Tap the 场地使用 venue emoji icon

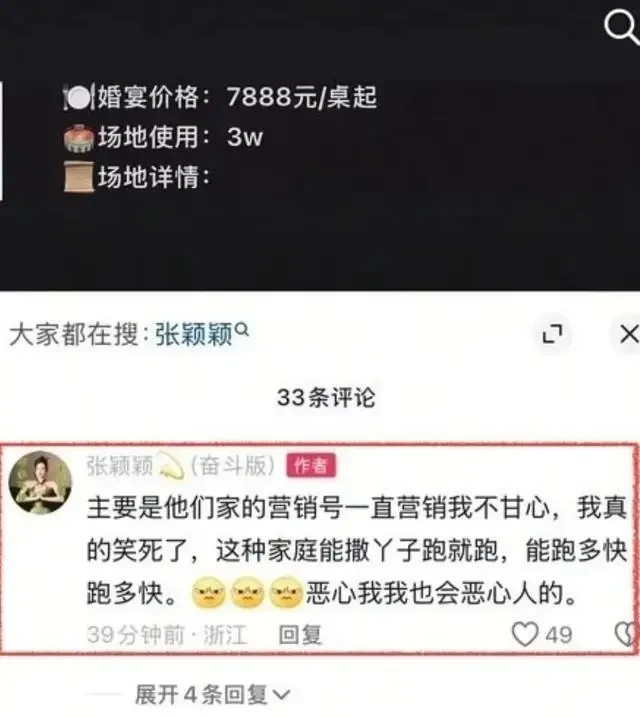pyautogui.click(x=79, y=137)
